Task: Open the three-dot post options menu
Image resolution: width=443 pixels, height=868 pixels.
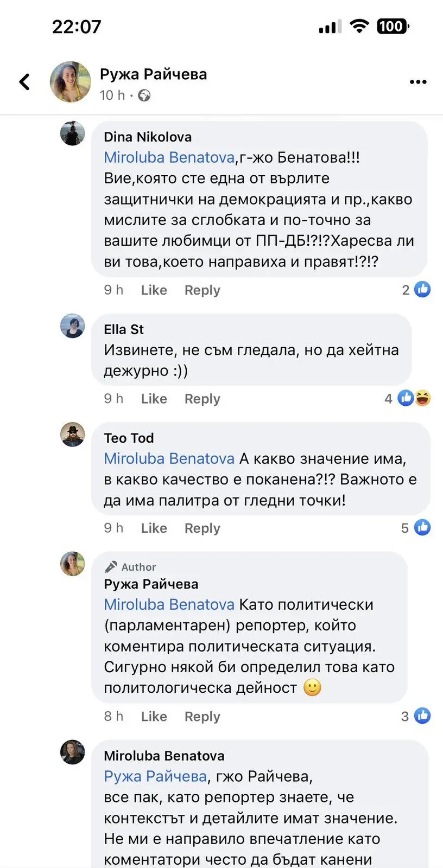Action: click(417, 82)
